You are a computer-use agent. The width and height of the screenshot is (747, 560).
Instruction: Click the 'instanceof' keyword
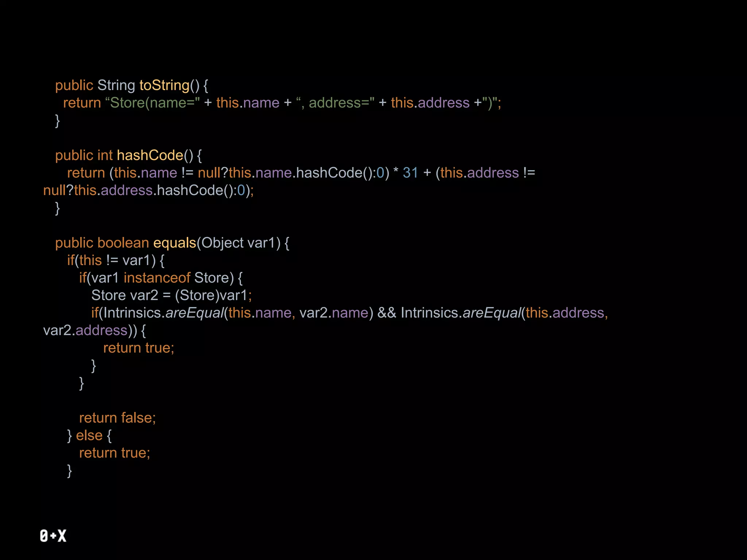[157, 278]
